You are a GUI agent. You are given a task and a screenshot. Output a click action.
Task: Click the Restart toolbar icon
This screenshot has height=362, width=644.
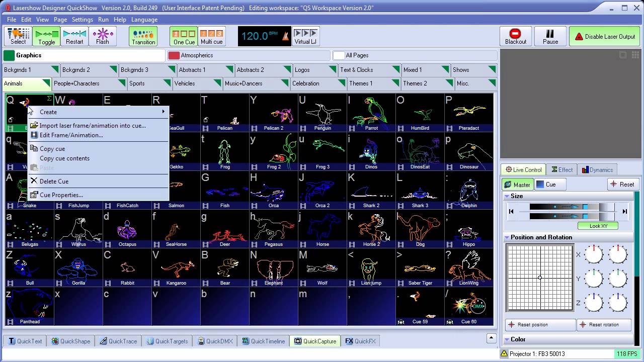click(x=74, y=34)
